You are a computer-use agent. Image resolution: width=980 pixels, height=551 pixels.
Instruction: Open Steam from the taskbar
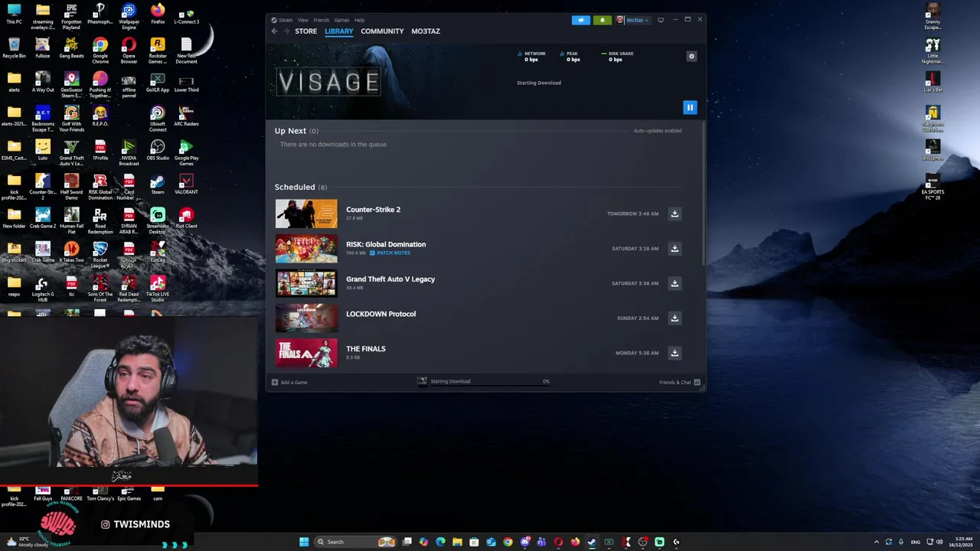(592, 542)
